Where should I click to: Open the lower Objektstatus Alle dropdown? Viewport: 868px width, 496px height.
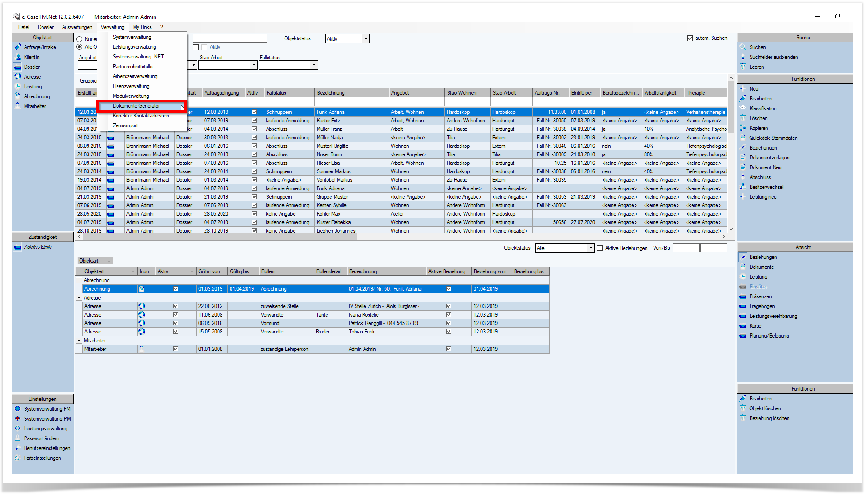click(x=590, y=248)
